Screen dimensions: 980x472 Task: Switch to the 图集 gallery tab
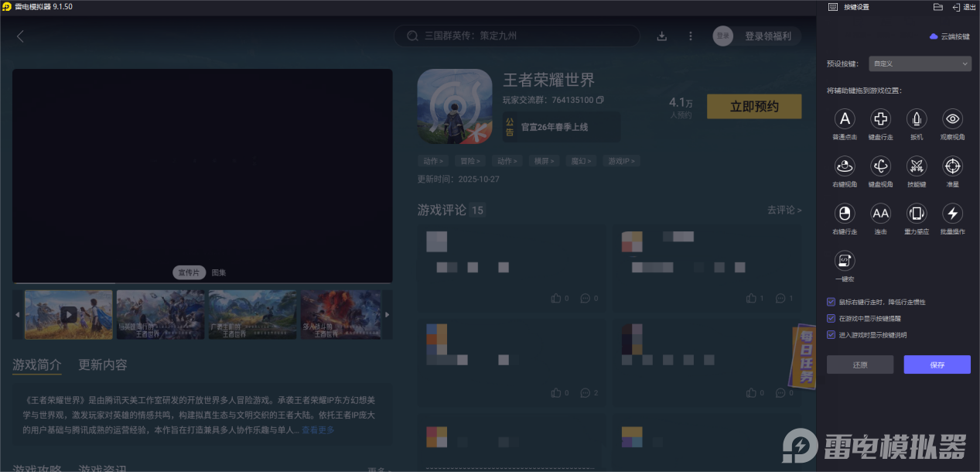(217, 272)
